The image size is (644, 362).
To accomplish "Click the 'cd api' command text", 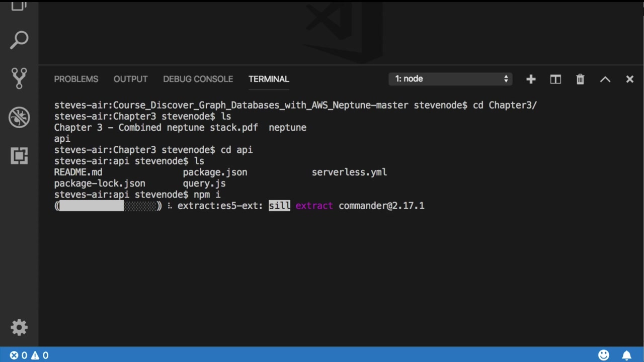I will click(x=236, y=150).
